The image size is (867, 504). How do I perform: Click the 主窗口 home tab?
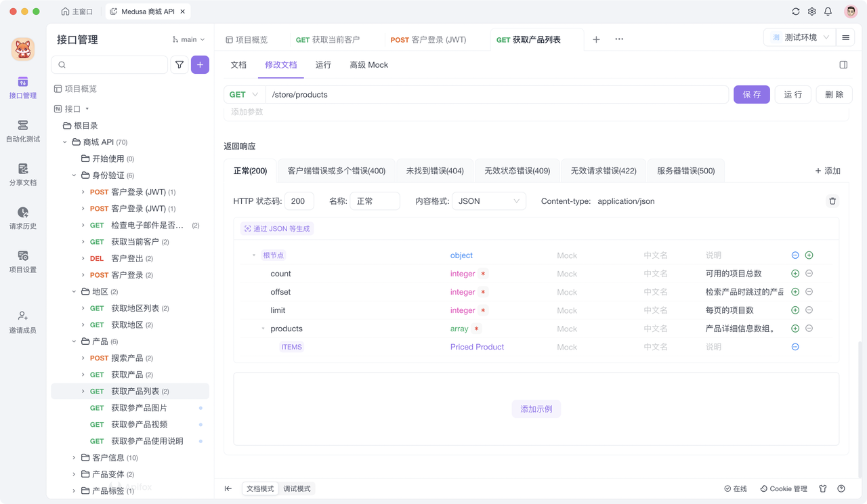[x=77, y=12]
